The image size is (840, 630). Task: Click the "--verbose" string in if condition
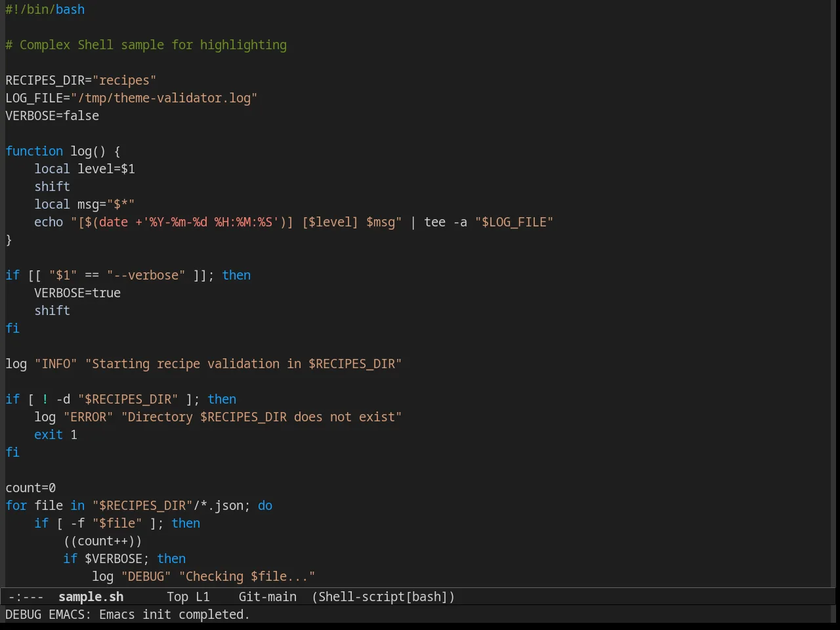[146, 275]
